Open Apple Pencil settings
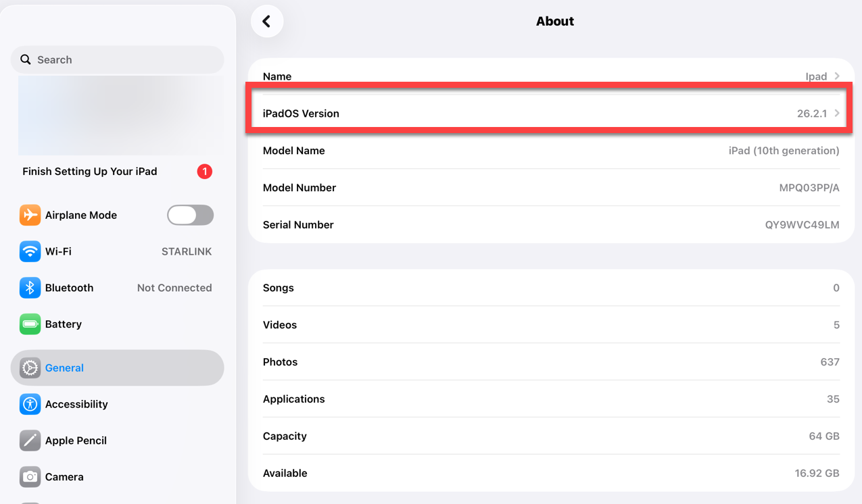862x504 pixels. click(x=118, y=440)
